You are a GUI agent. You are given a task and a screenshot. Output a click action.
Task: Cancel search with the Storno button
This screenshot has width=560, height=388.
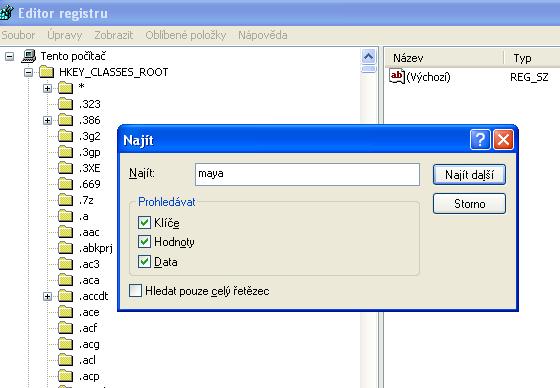tap(469, 204)
